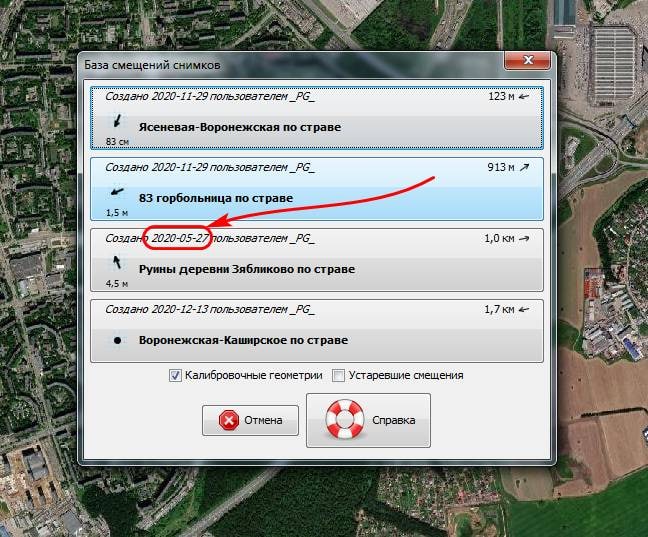Pick the Воронежская-Каширское по страве offset
This screenshot has width=648, height=537.
[317, 331]
